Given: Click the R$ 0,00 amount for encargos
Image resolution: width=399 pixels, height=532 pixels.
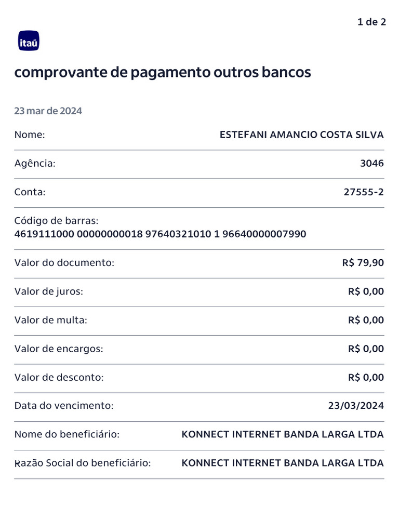Looking at the screenshot, I should click(366, 349).
